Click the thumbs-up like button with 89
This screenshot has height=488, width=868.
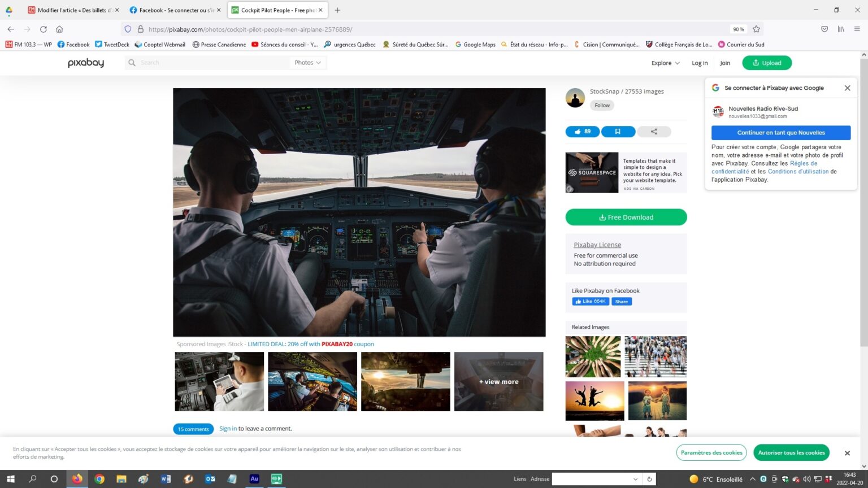(582, 132)
